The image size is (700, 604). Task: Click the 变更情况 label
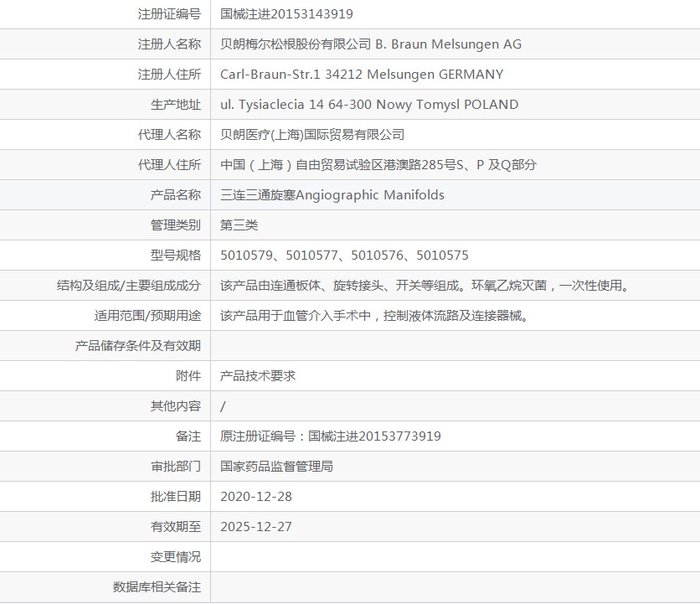point(176,556)
